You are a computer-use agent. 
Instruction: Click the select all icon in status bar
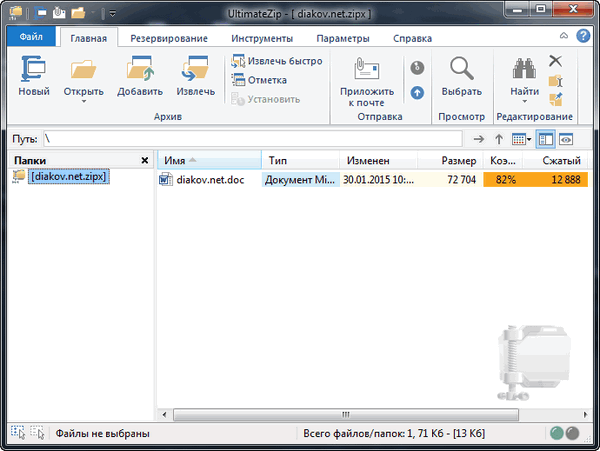(x=18, y=433)
